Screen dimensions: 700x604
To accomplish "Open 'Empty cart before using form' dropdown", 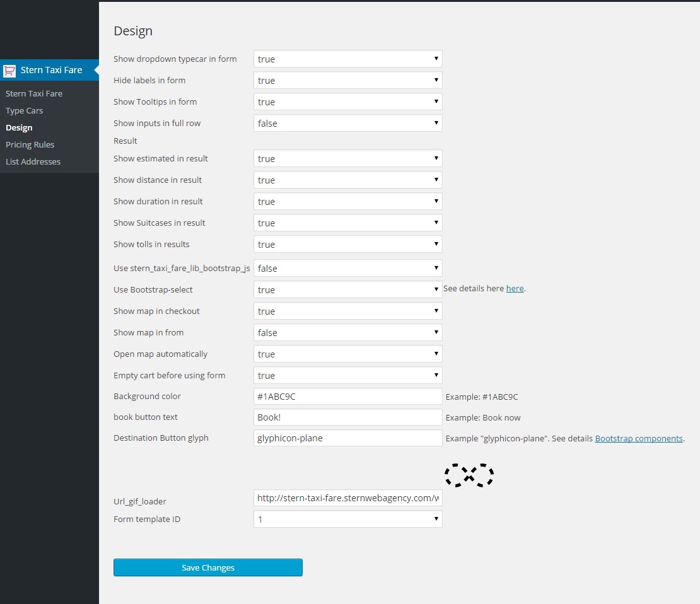I will click(x=347, y=375).
